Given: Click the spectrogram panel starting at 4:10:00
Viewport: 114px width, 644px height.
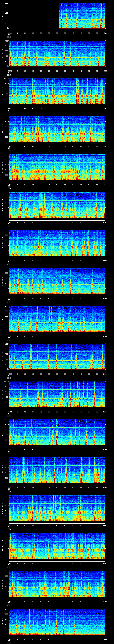Looking at the screenshot, I should (x=57, y=243).
